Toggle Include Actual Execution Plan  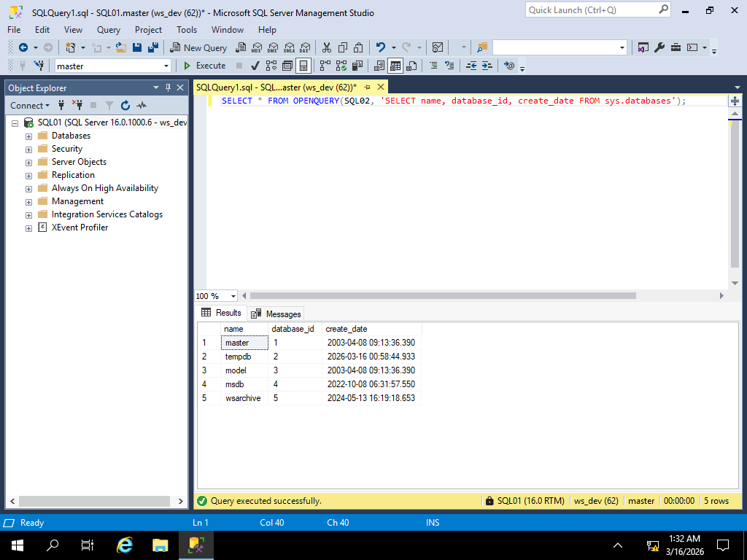[x=325, y=66]
